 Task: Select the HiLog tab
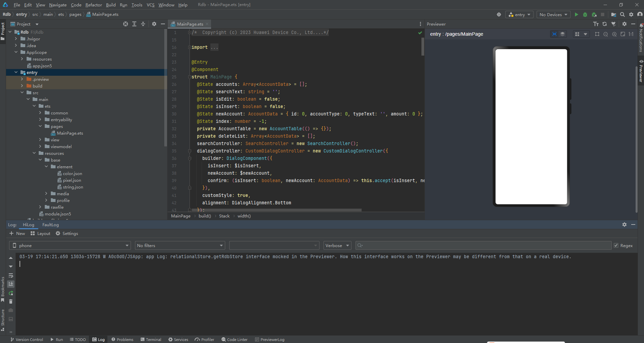click(29, 225)
